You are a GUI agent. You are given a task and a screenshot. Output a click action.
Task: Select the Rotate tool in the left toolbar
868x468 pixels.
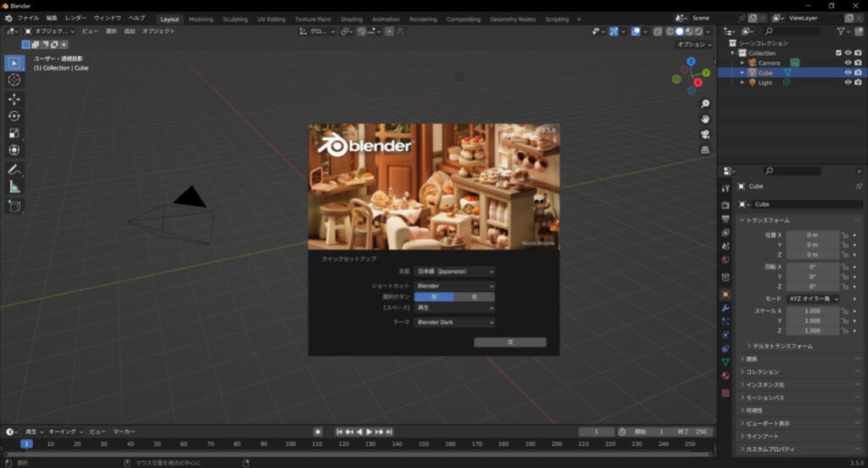pos(14,116)
